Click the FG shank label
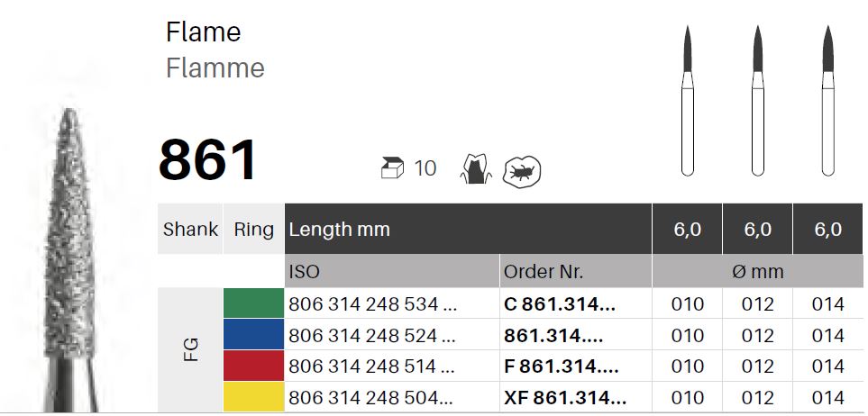 190,349
